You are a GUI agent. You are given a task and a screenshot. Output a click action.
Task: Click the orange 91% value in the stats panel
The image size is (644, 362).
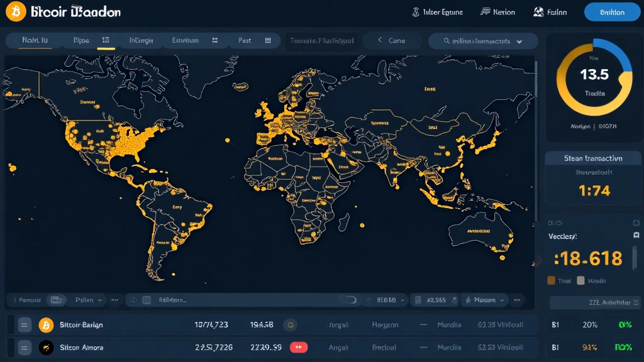(x=589, y=348)
